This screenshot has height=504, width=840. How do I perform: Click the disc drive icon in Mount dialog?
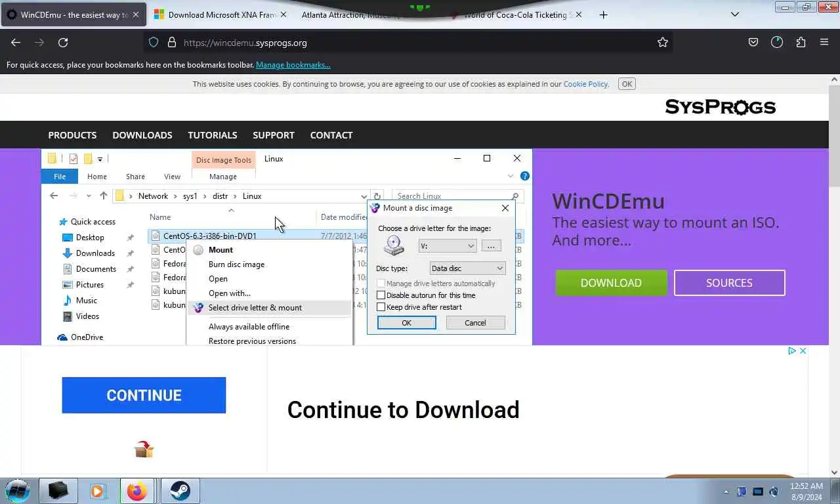pos(394,245)
